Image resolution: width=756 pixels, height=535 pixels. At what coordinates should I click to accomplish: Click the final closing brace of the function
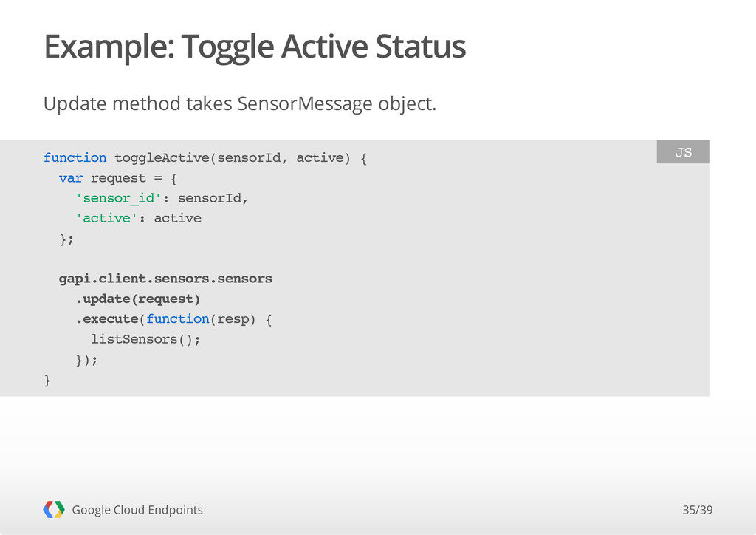click(x=47, y=380)
